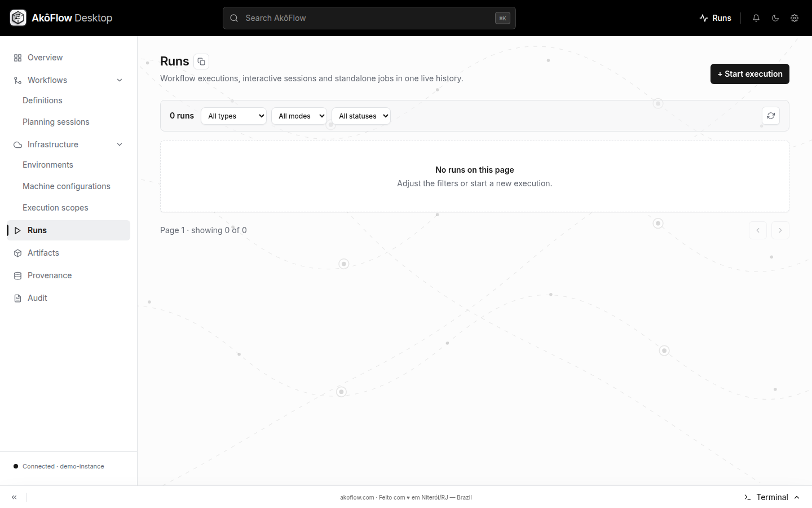Open the All statuses dropdown

click(x=361, y=116)
